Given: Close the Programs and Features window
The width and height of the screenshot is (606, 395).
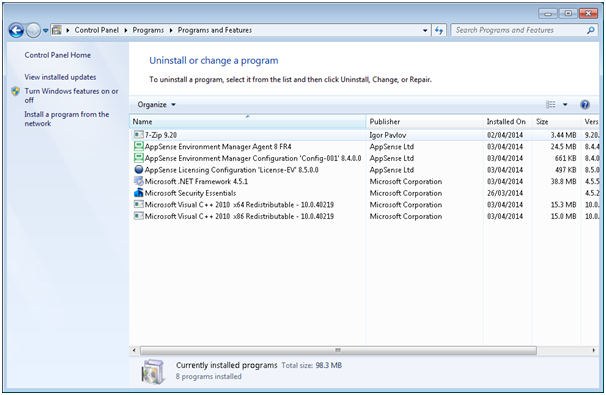Looking at the screenshot, I should (x=589, y=13).
